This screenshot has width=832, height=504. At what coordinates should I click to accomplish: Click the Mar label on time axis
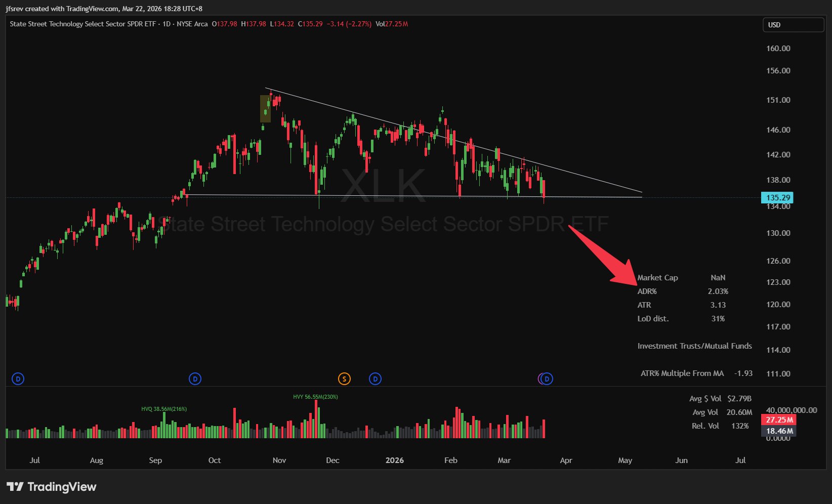click(504, 460)
